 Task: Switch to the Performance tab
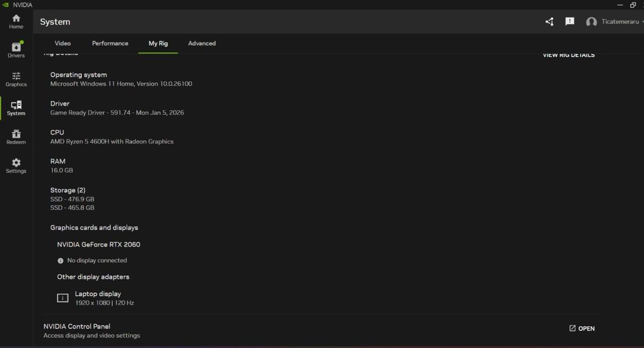click(x=110, y=43)
